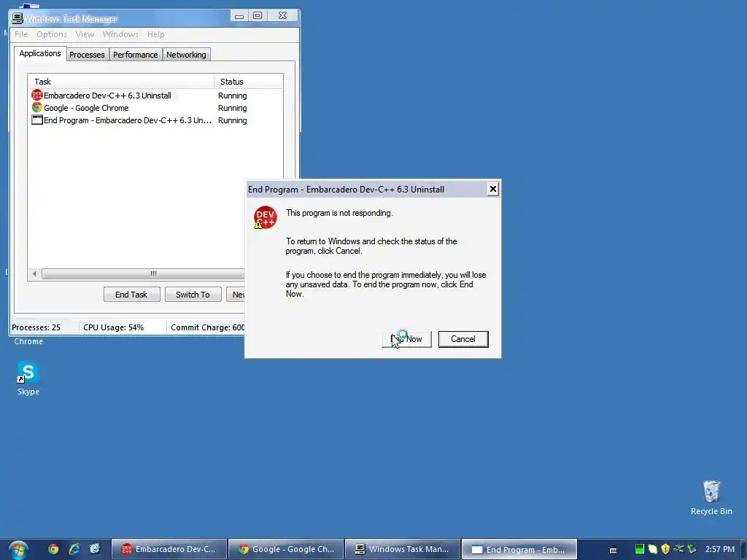Click End Task in Task Manager

131,295
